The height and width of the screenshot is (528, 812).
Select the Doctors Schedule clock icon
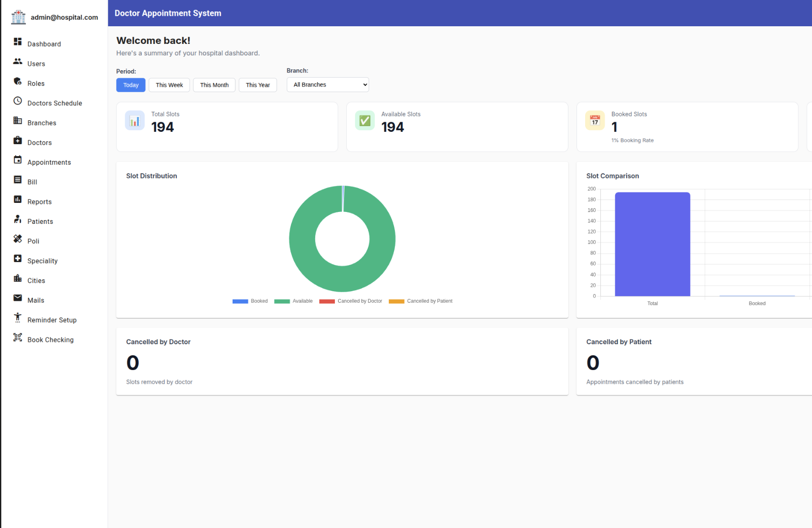[18, 101]
